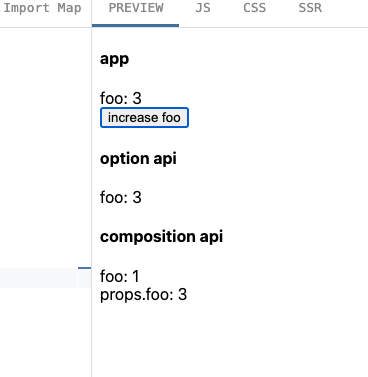Image resolution: width=368 pixels, height=377 pixels.
Task: Open the Import Map file tab
Action: click(42, 8)
